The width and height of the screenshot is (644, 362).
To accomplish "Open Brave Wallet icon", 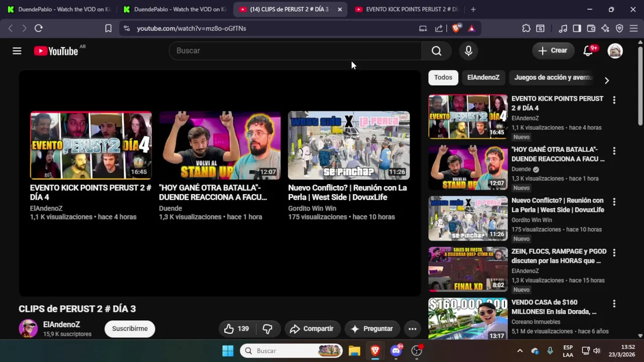I will click(591, 29).
